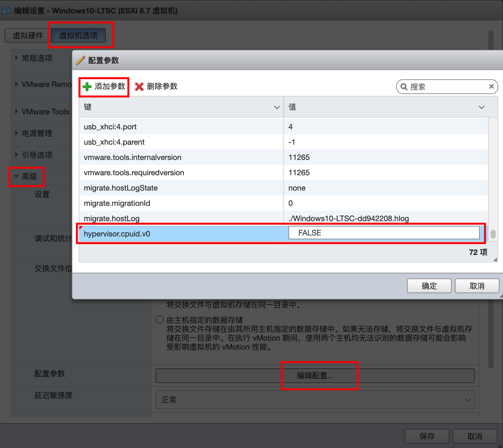Open the 键 column header dropdown arrow
The width and height of the screenshot is (503, 448).
[277, 107]
